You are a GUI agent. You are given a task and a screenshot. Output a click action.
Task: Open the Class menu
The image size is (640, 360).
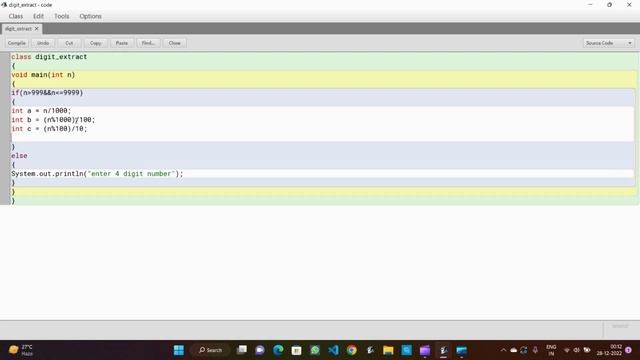coord(16,16)
